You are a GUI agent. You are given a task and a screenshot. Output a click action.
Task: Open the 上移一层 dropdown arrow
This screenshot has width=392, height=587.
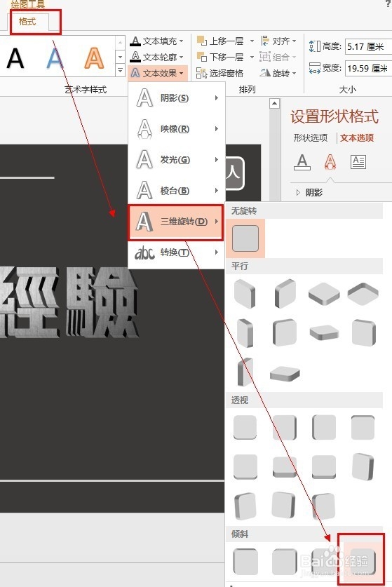[252, 41]
